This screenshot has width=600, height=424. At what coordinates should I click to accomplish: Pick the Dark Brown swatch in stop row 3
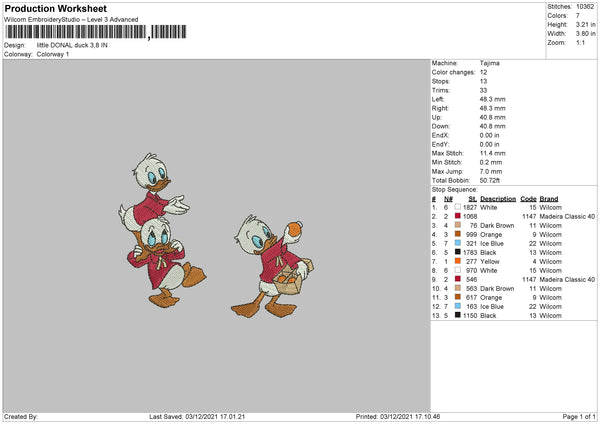click(x=457, y=225)
